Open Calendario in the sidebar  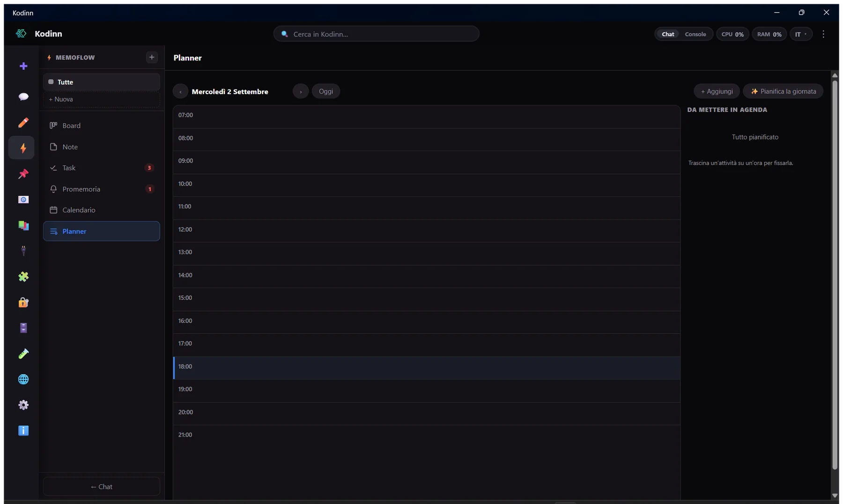click(102, 210)
